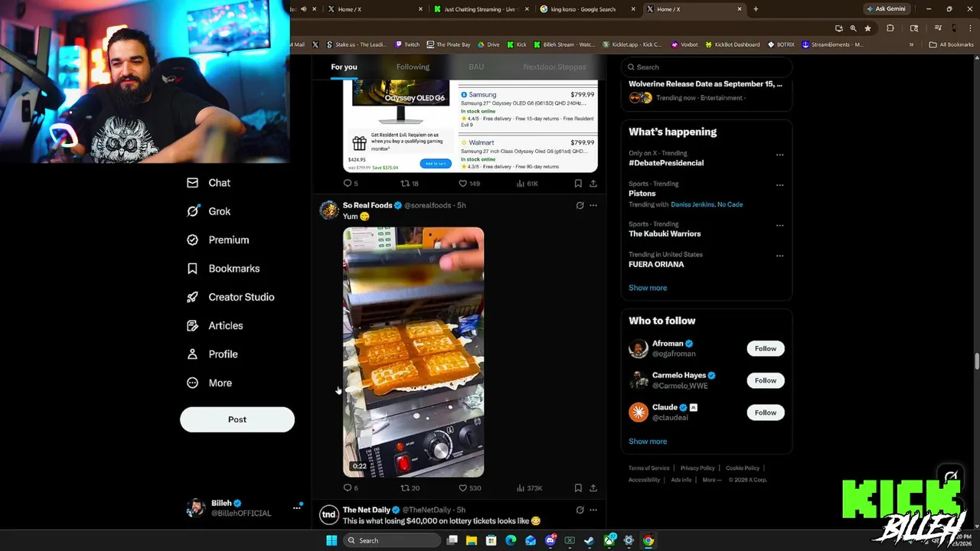
Task: Click the X search field
Action: tap(706, 67)
